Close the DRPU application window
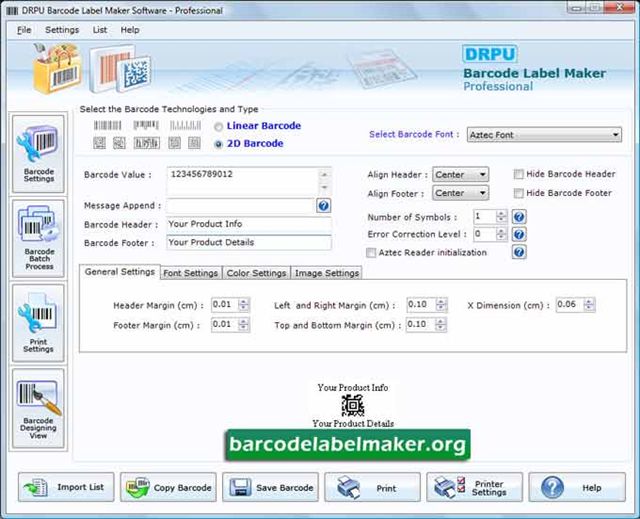Image resolution: width=640 pixels, height=519 pixels. click(619, 7)
